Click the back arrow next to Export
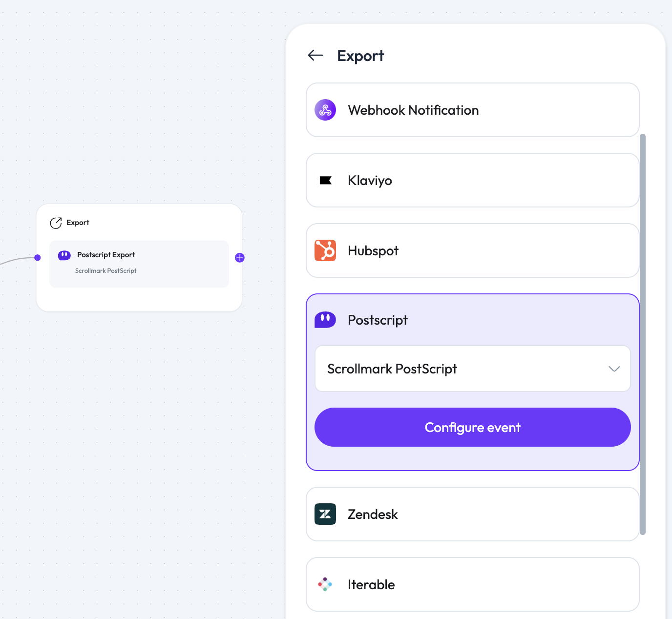672x619 pixels. (x=315, y=56)
